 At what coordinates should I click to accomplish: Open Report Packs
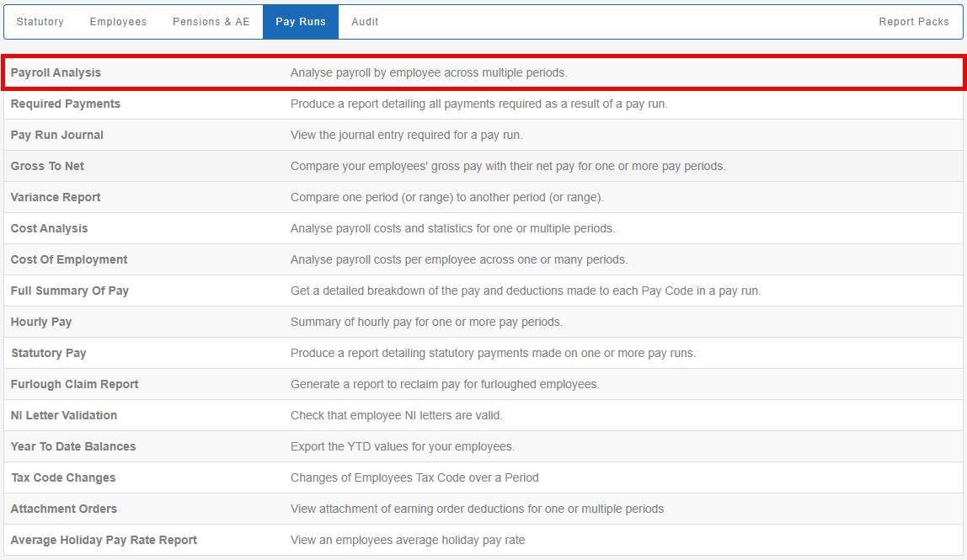pos(913,22)
